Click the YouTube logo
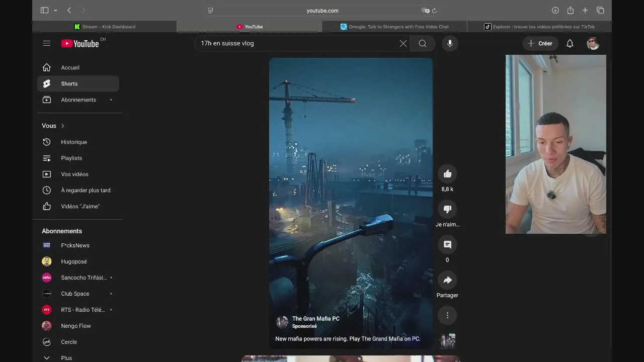The image size is (644, 362). [80, 44]
